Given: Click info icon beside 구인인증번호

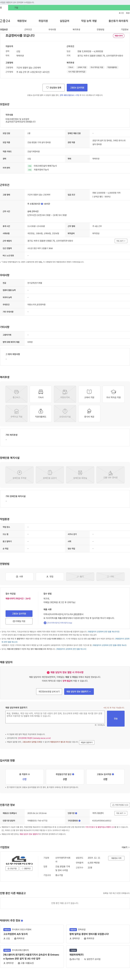Looking at the screenshot, I should click(80, 821).
